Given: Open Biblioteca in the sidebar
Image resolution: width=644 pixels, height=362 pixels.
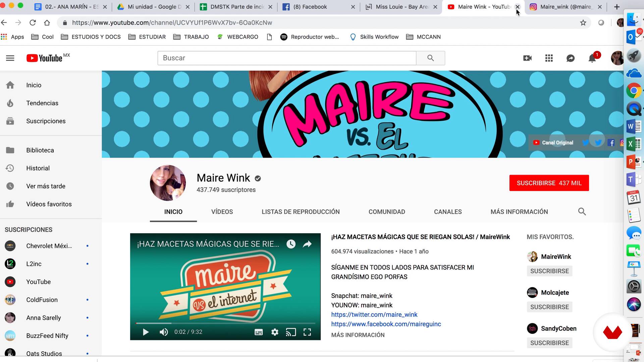Looking at the screenshot, I should coord(40,150).
